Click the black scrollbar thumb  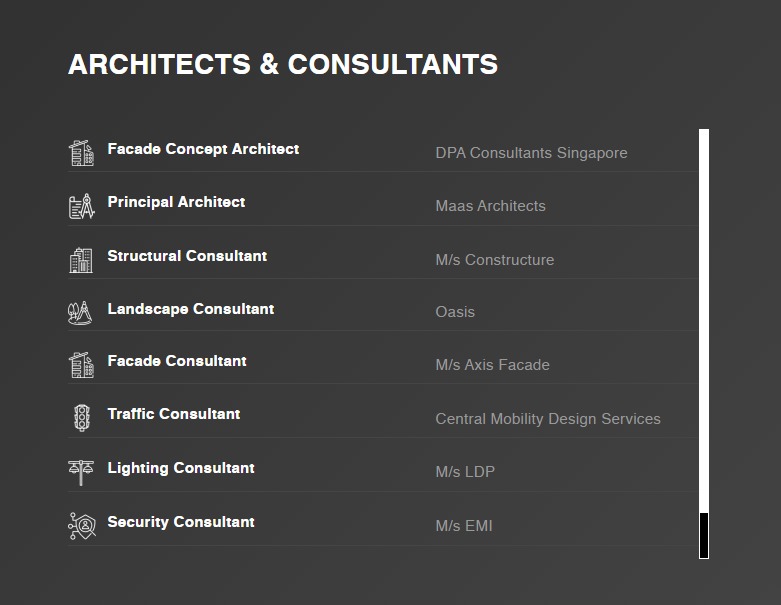704,536
